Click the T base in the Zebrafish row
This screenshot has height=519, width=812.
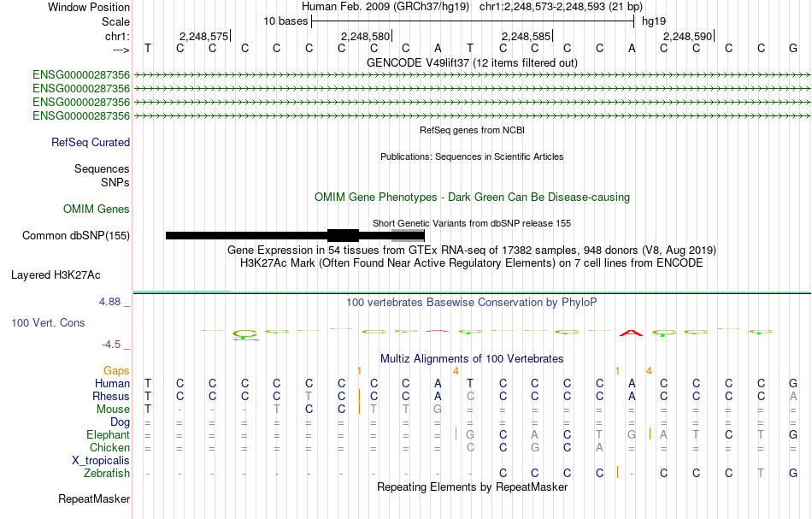pyautogui.click(x=761, y=474)
